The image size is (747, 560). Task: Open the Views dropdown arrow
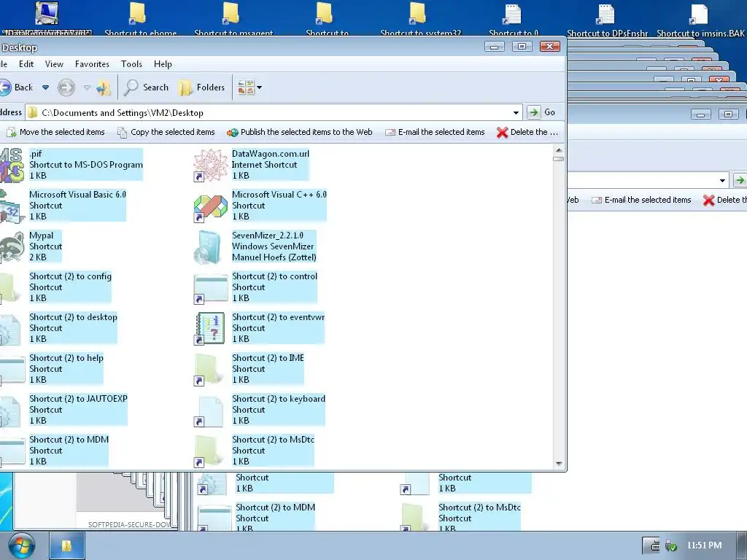(x=259, y=87)
